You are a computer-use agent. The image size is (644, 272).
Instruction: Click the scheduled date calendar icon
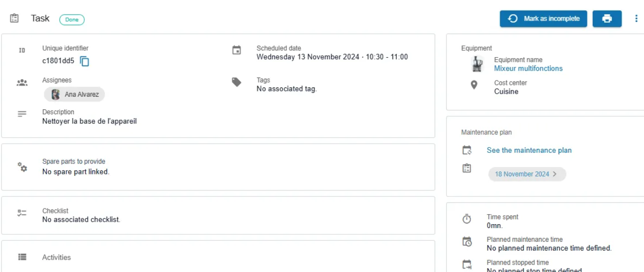pos(236,50)
